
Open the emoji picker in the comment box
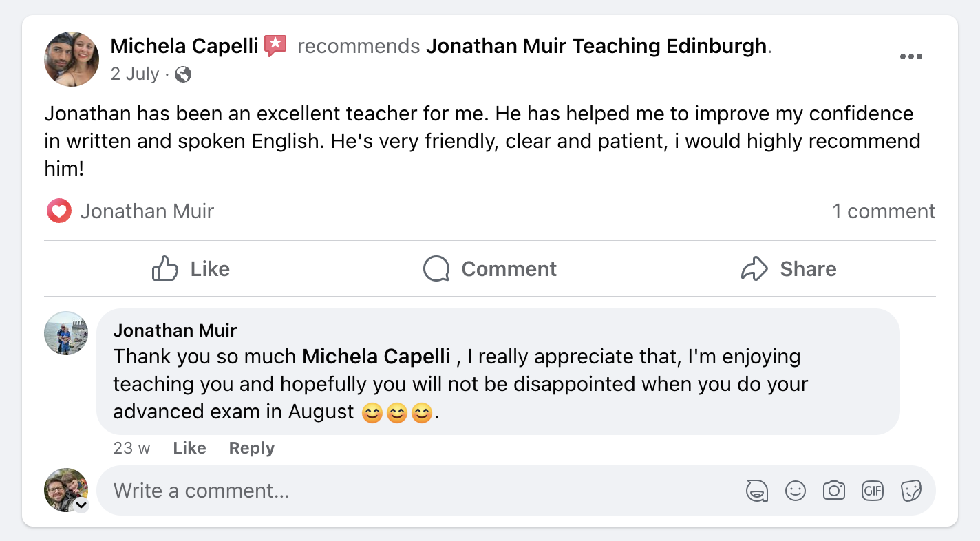click(x=796, y=490)
